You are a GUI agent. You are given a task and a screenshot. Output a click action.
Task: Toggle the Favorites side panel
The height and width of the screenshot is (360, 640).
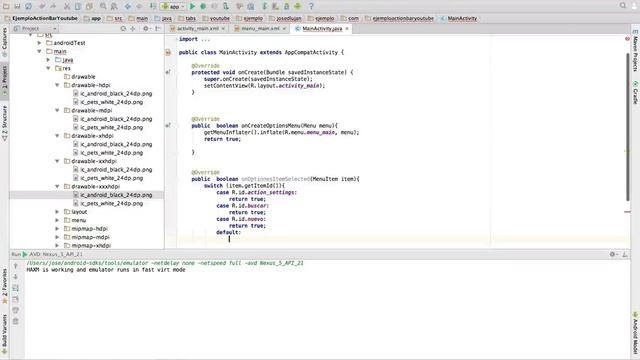point(4,286)
